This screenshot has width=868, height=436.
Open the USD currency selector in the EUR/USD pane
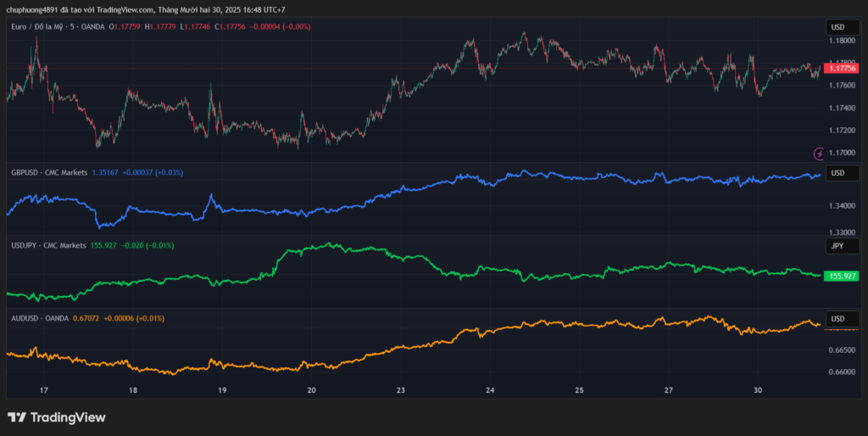(837, 27)
